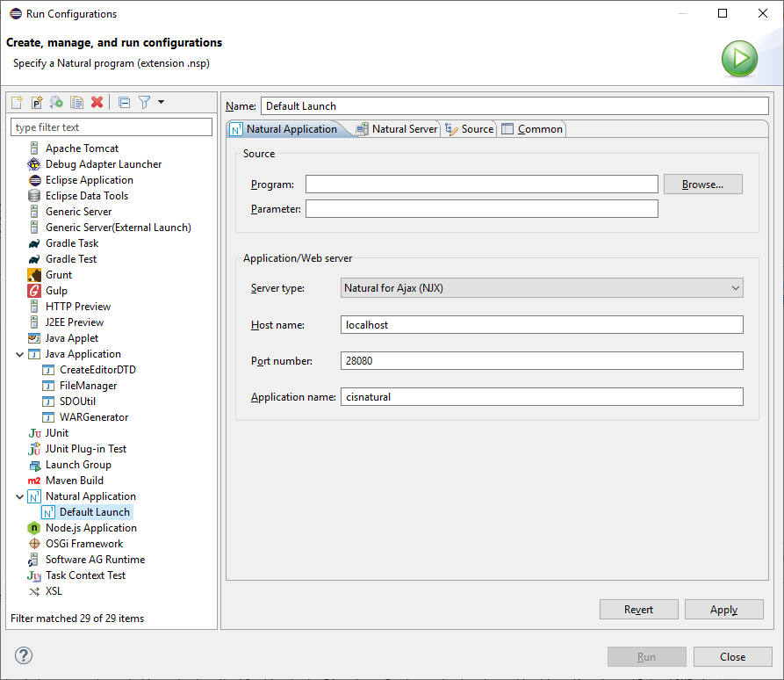The width and height of the screenshot is (784, 680).
Task: Export launch configurations
Action: click(x=55, y=102)
